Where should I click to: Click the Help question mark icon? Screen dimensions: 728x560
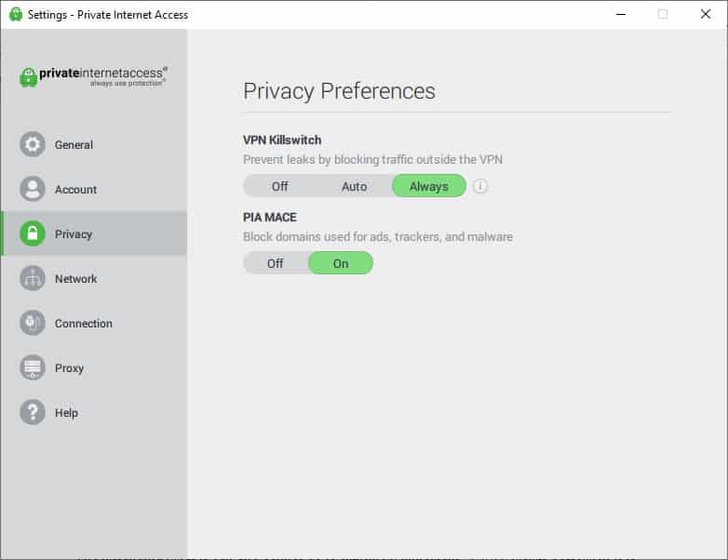33,412
